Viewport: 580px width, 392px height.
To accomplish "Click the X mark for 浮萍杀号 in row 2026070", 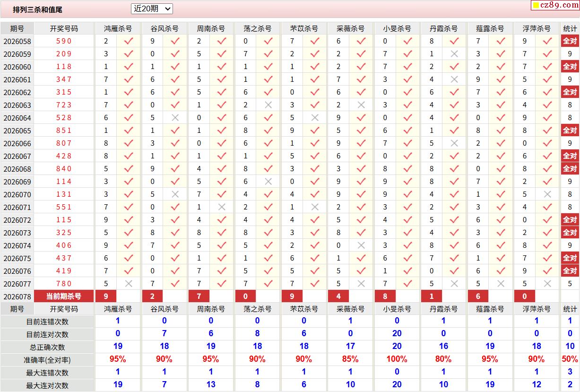I will (547, 194).
